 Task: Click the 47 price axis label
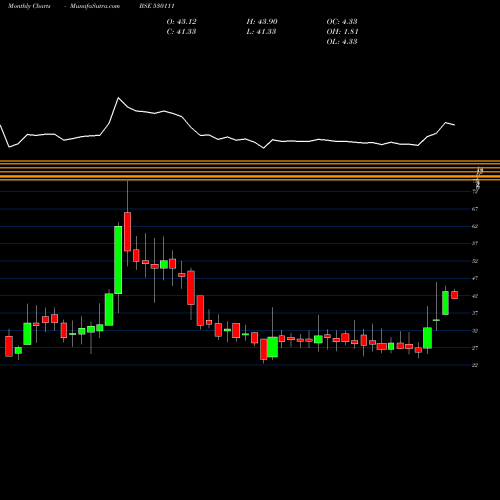pos(475,278)
